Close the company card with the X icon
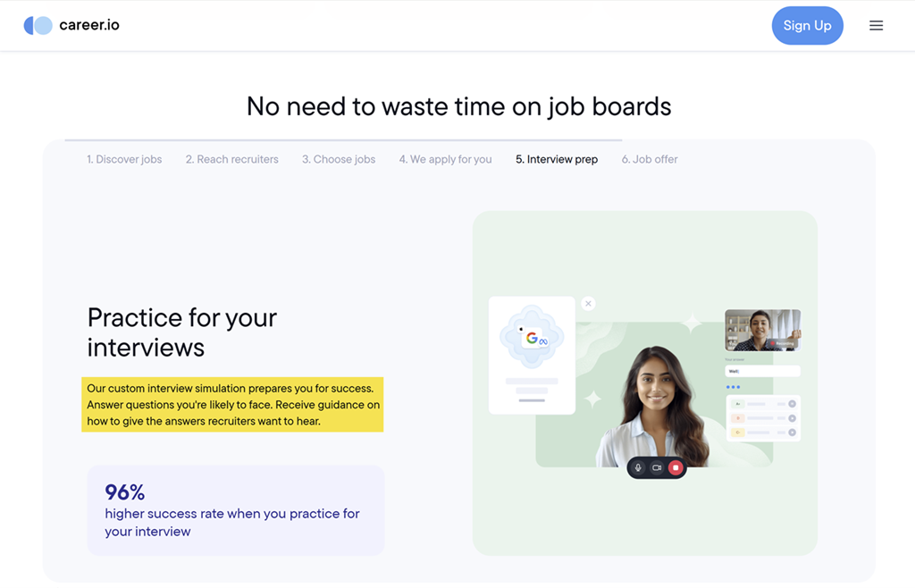 click(588, 304)
